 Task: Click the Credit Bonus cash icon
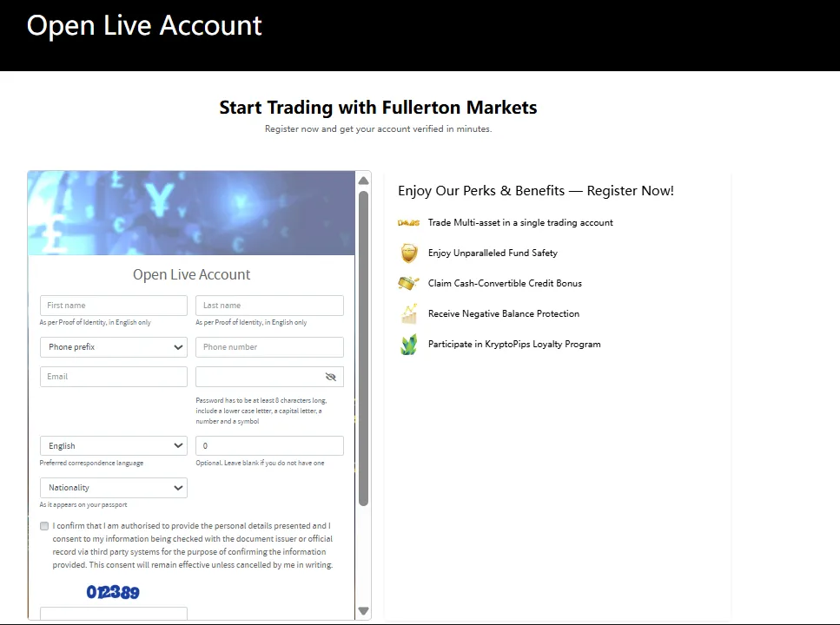point(408,284)
